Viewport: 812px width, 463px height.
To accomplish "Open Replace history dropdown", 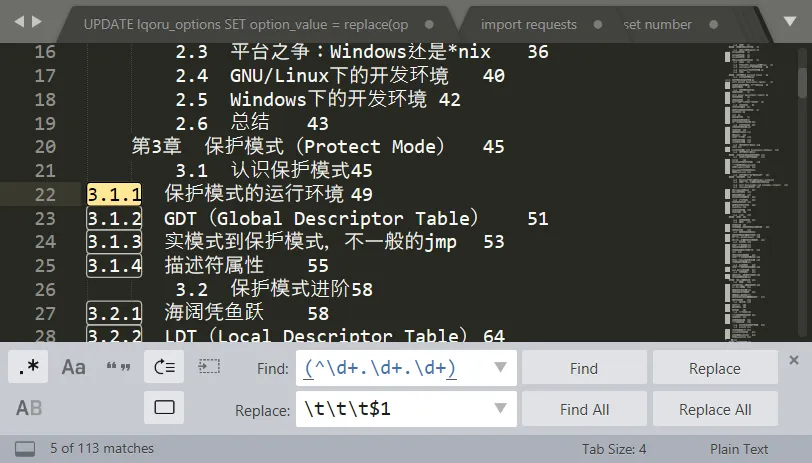I will click(x=500, y=409).
